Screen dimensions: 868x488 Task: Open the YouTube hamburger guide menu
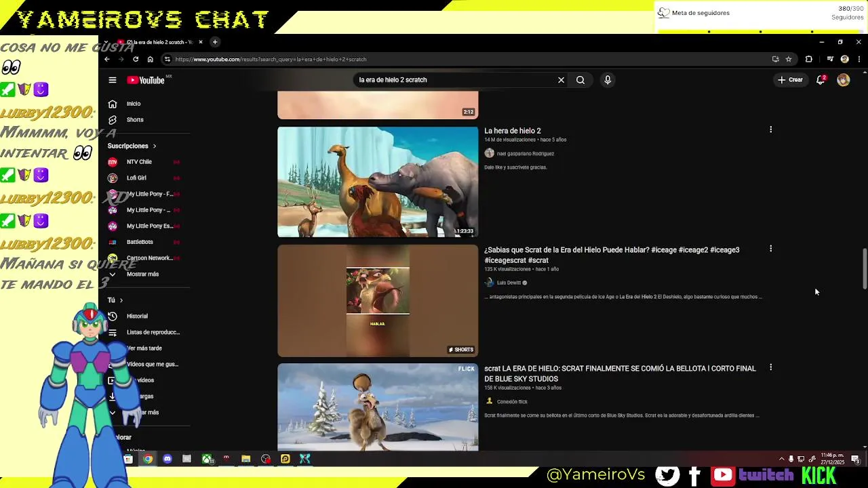click(x=113, y=80)
